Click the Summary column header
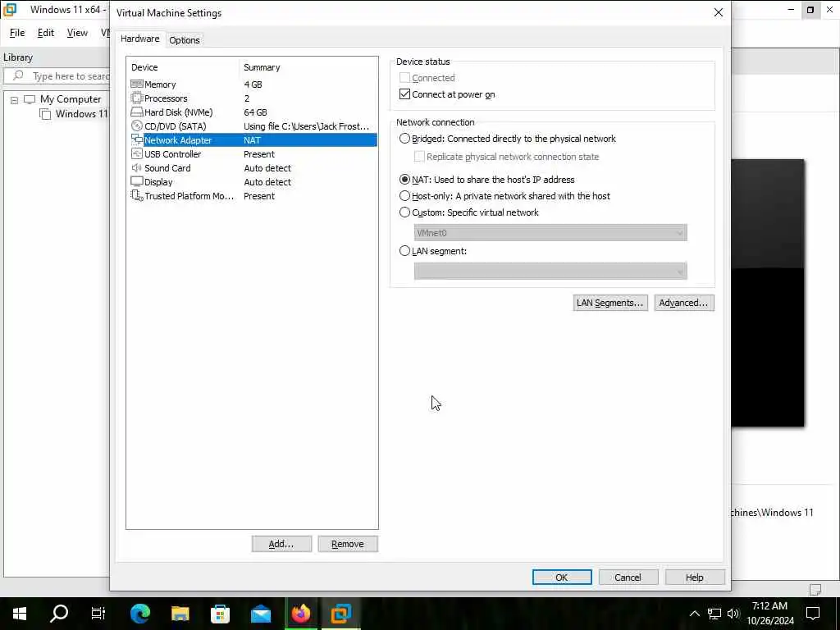840x630 pixels. coord(308,67)
